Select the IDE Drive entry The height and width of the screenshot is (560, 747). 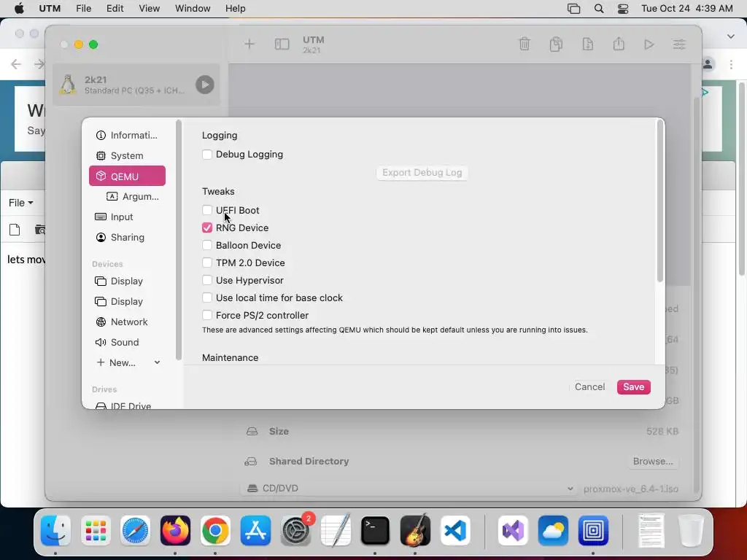tap(127, 405)
